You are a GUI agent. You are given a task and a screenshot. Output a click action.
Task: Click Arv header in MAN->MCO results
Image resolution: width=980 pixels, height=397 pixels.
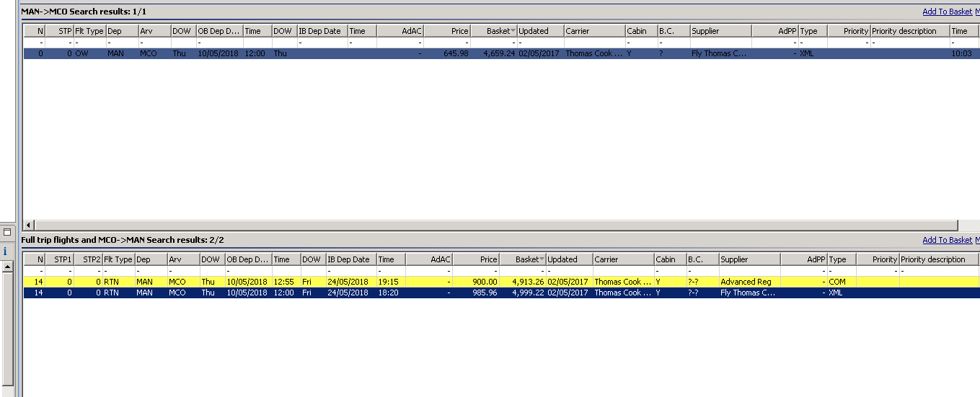tap(154, 31)
